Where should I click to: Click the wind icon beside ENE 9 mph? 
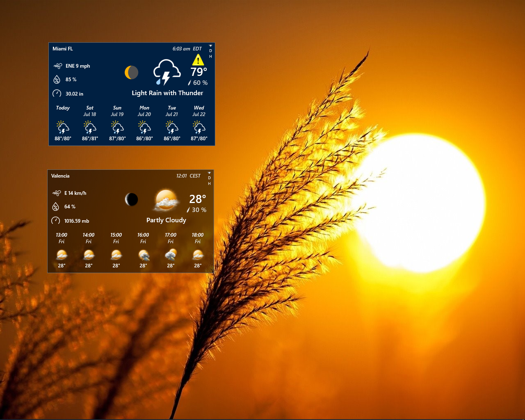tap(58, 66)
